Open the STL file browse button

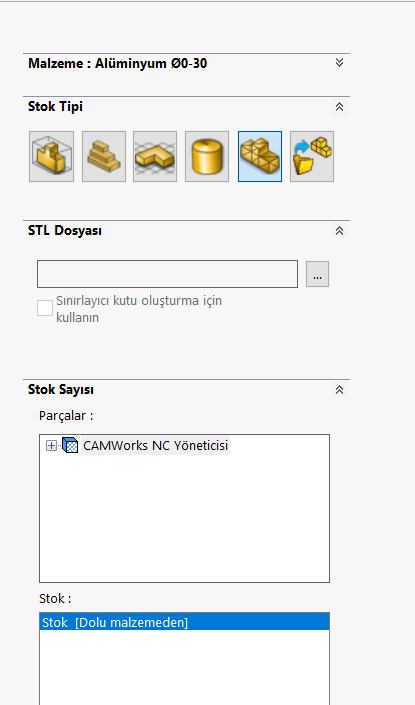[317, 274]
